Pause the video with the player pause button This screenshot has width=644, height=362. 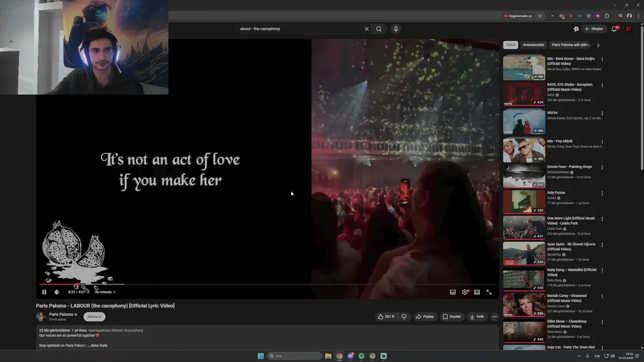(44, 292)
